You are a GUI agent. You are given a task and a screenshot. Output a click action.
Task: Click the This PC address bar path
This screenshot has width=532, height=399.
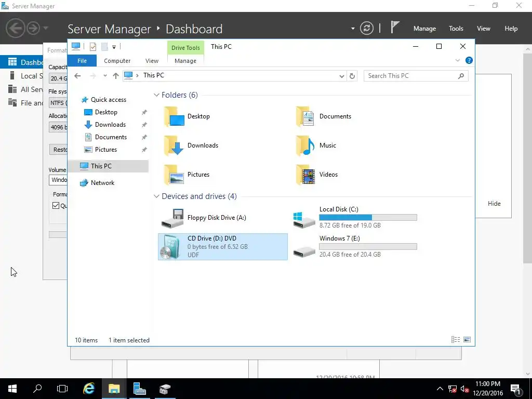point(153,75)
